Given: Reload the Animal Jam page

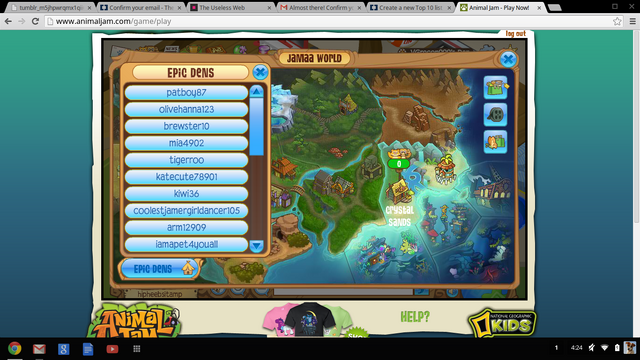Looking at the screenshot, I should tap(36, 21).
